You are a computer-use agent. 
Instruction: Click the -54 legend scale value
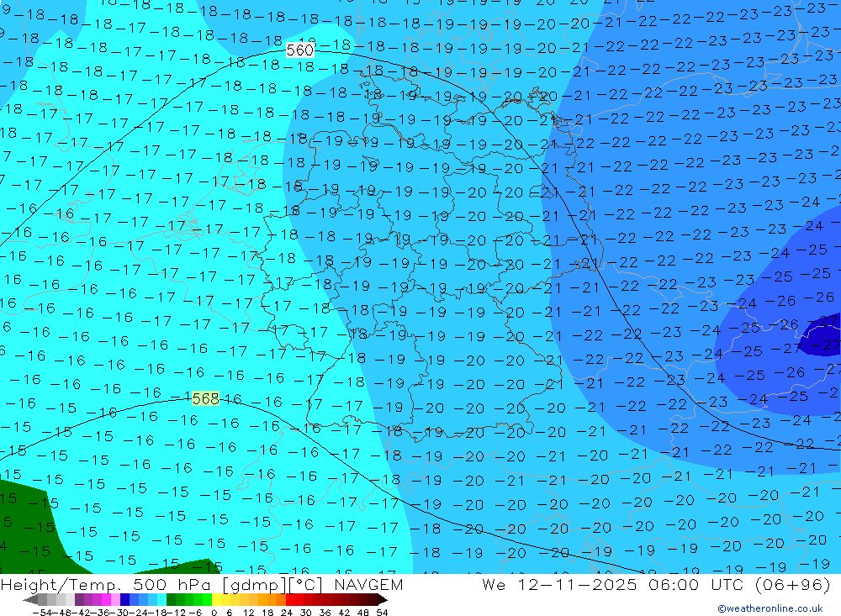pyautogui.click(x=42, y=613)
